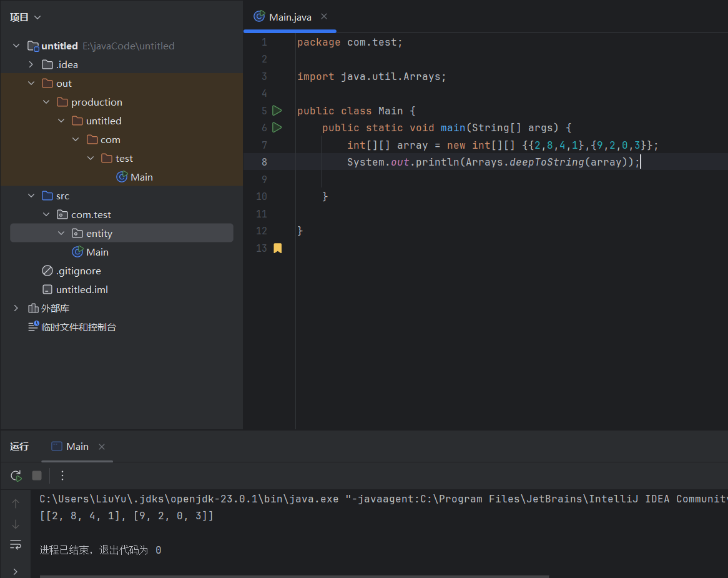Click the bookmark icon on line 13
The width and height of the screenshot is (728, 578).
(x=277, y=248)
